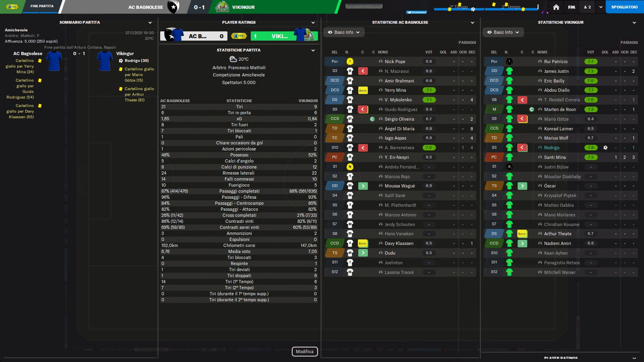Click goal ball icon in Rodrigo's row
The height and width of the screenshot is (362, 644).
pos(605,148)
